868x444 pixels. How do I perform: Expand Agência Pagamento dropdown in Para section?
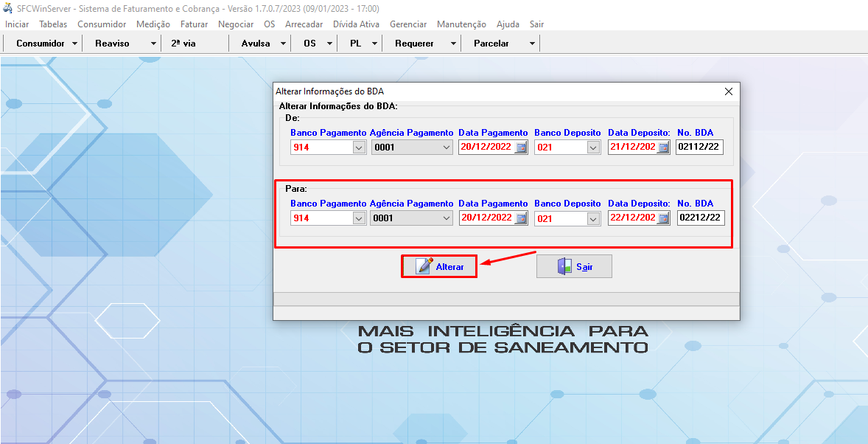point(447,218)
